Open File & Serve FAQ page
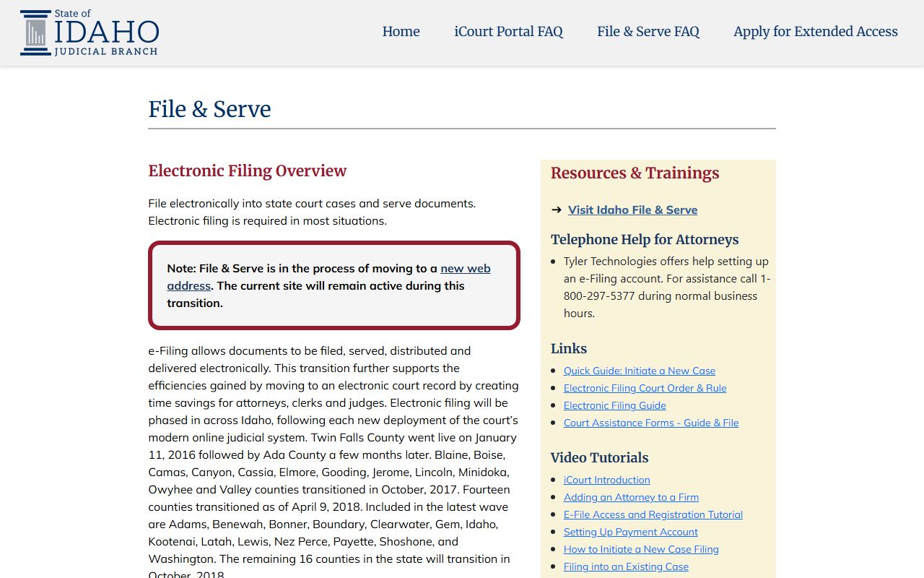The image size is (924, 578). click(648, 32)
